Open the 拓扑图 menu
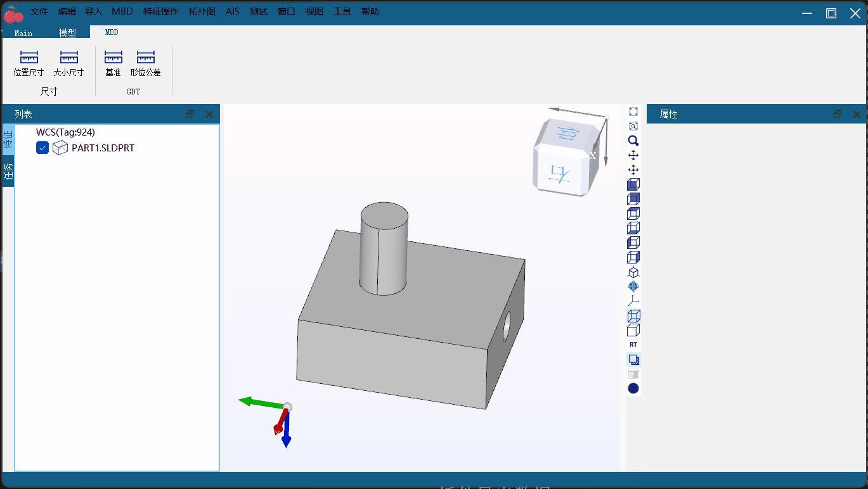Image resolution: width=868 pixels, height=489 pixels. pyautogui.click(x=202, y=11)
